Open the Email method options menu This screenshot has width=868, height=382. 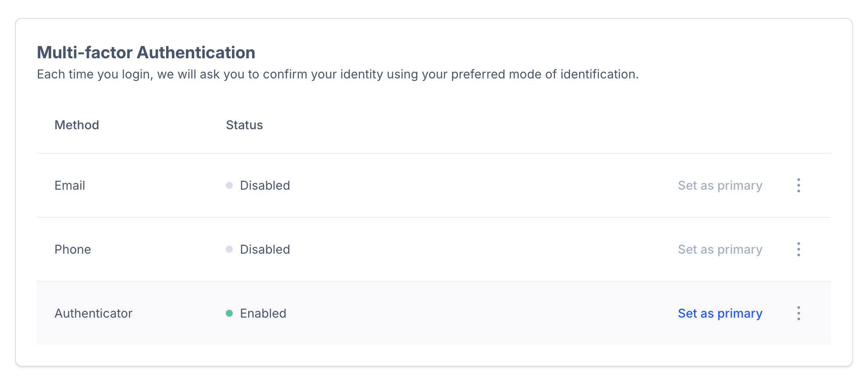(x=798, y=185)
